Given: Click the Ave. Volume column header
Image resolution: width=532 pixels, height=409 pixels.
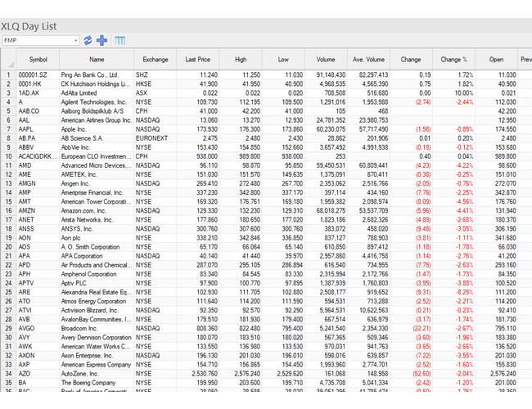Looking at the screenshot, I should click(x=368, y=60).
